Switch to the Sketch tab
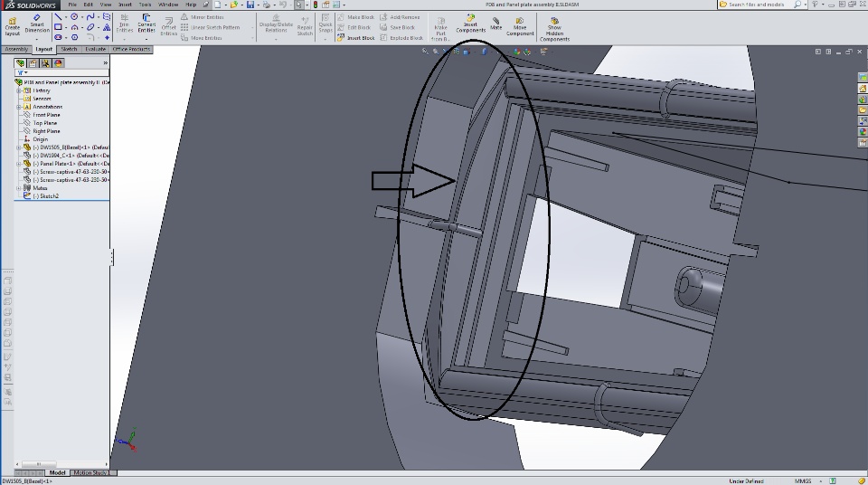868x485 pixels. [69, 50]
